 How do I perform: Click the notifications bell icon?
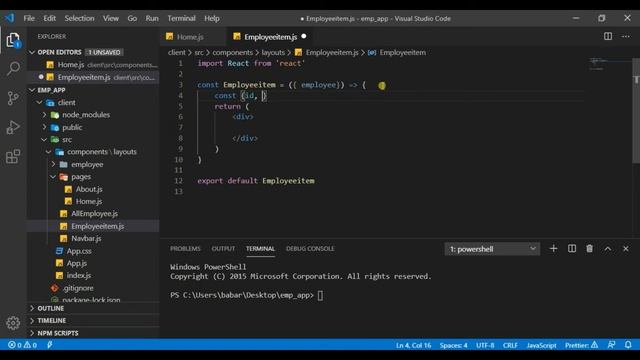click(x=628, y=345)
